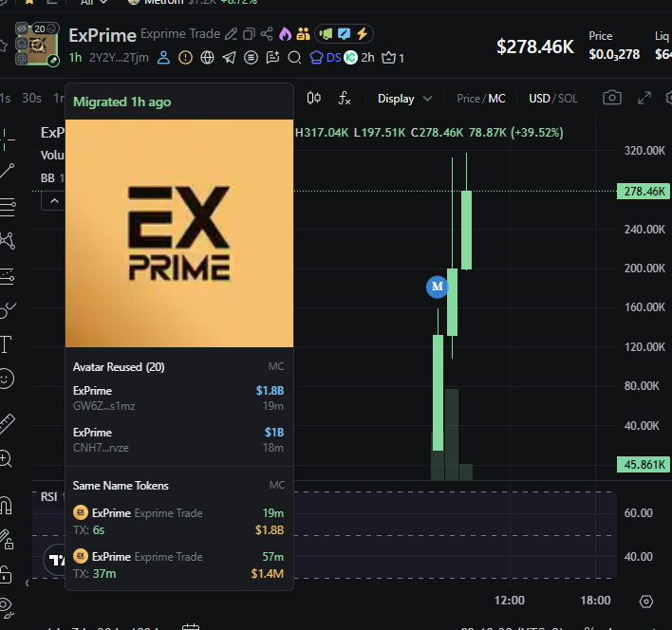The height and width of the screenshot is (630, 672).
Task: Select the candlestick chart type icon
Action: [315, 98]
